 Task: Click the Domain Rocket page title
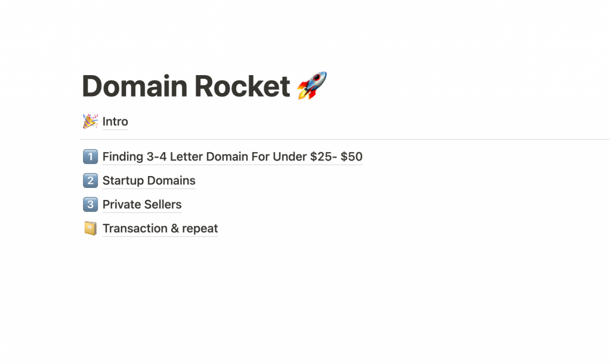186,86
